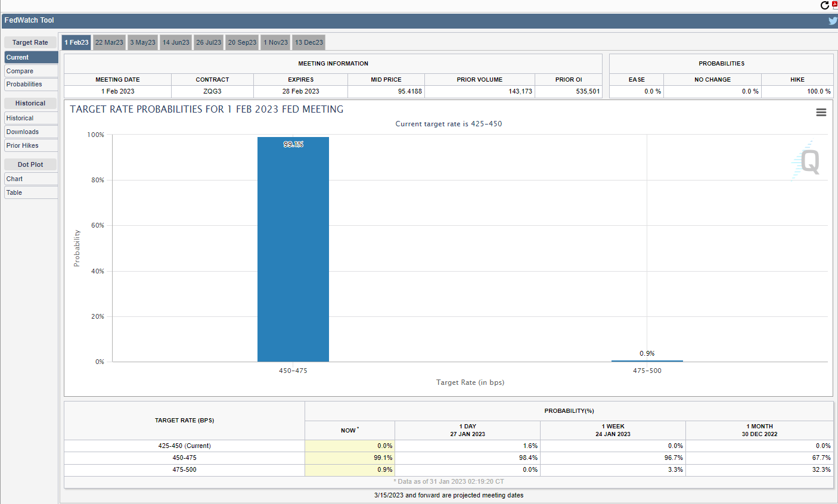Screen dimensions: 838x504
Task: Open Prior Hikes in the sidebar
Action: pyautogui.click(x=31, y=145)
